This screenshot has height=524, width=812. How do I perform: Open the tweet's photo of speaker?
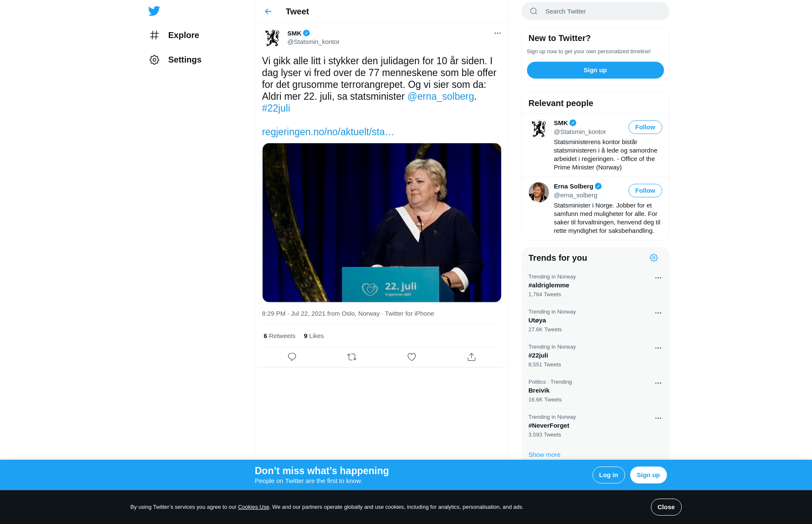click(x=381, y=223)
